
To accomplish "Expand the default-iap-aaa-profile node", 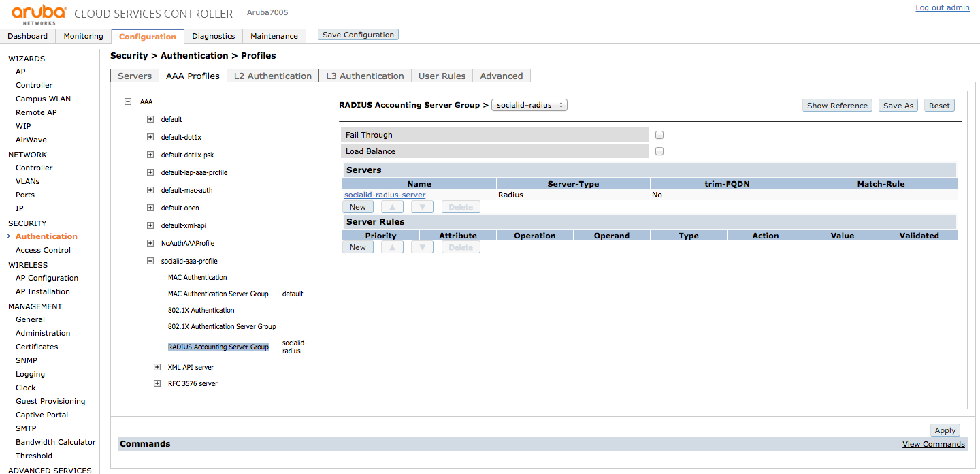I will click(150, 172).
